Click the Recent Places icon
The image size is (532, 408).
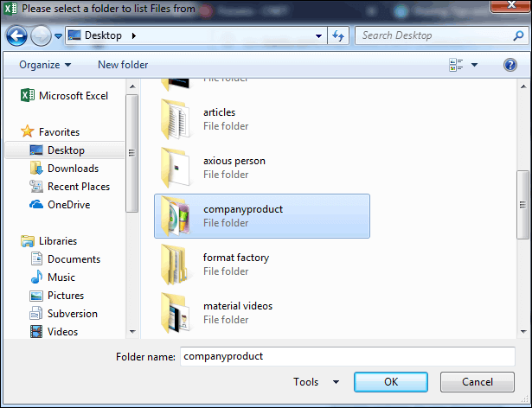(36, 187)
